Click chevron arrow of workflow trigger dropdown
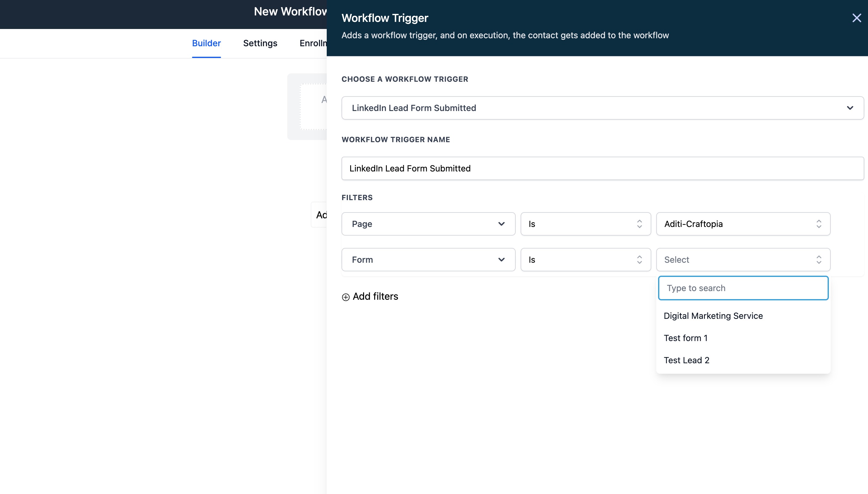The image size is (868, 494). tap(850, 108)
